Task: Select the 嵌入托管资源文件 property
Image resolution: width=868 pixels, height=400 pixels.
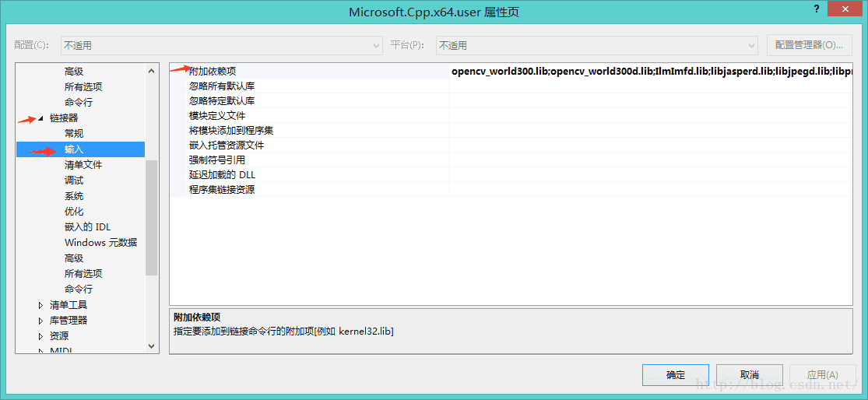Action: 227,145
